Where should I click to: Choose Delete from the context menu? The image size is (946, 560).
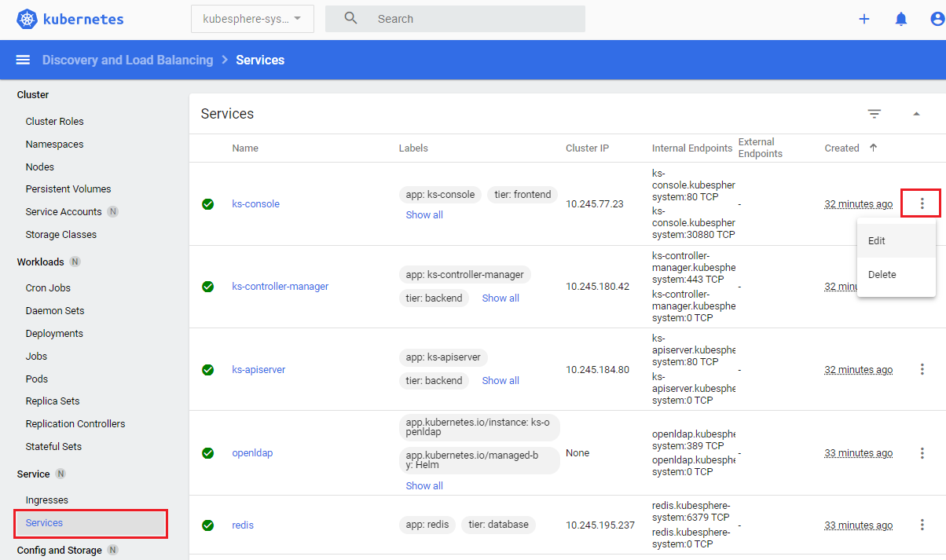point(896,275)
